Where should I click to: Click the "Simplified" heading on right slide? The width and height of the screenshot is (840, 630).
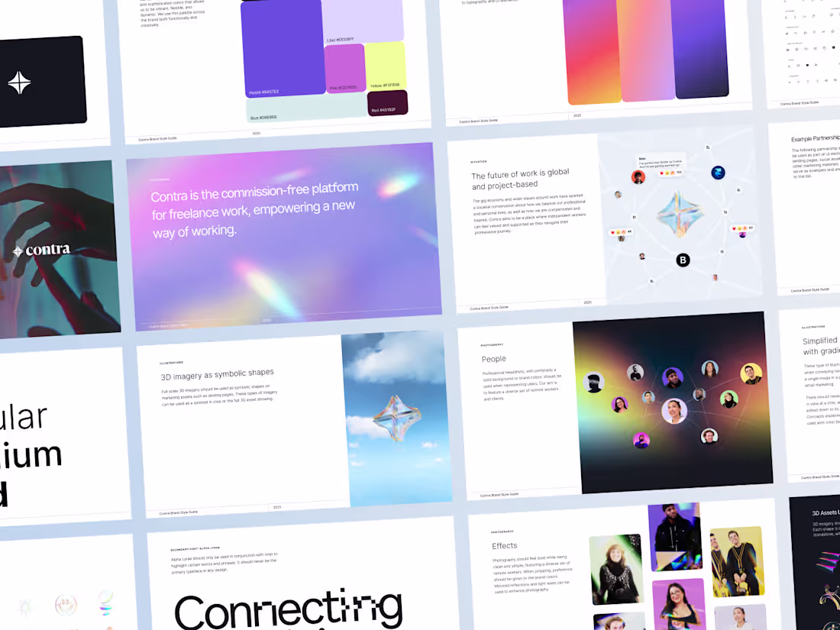pyautogui.click(x=819, y=341)
